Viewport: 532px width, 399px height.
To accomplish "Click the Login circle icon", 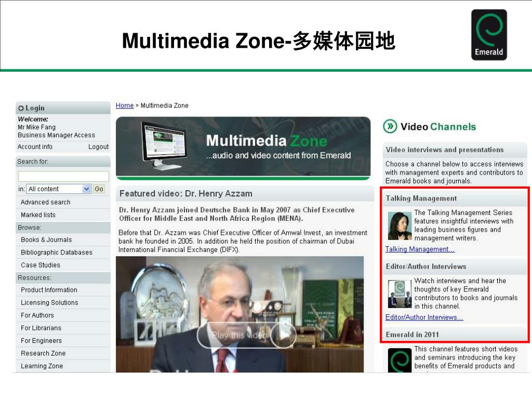I will (21, 108).
